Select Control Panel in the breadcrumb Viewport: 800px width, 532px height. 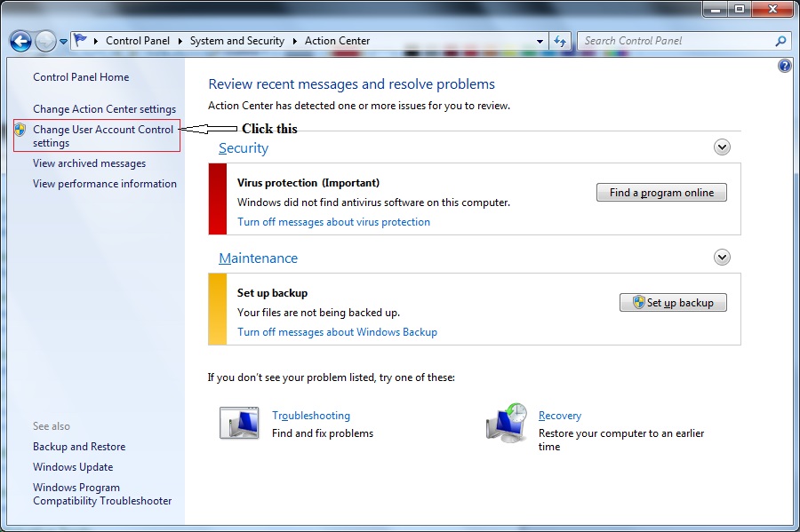138,41
